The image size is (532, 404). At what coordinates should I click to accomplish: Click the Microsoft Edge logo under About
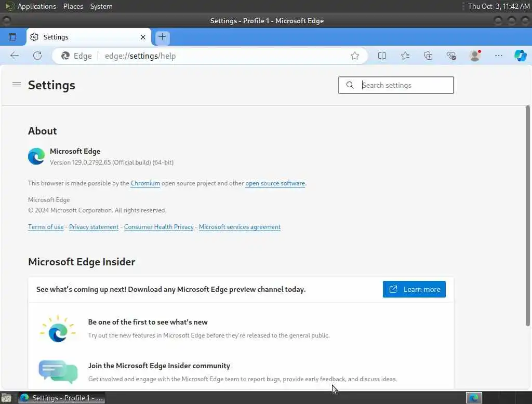pos(36,156)
